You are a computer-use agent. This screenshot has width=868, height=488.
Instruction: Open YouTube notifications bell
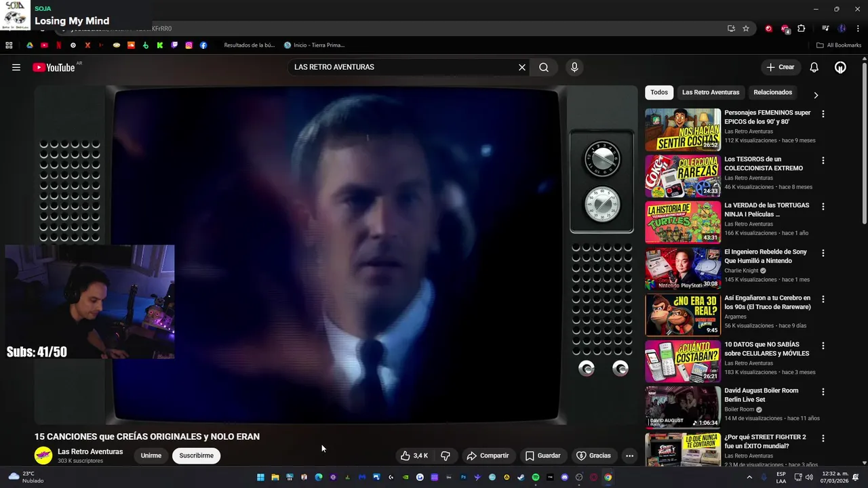pyautogui.click(x=814, y=67)
